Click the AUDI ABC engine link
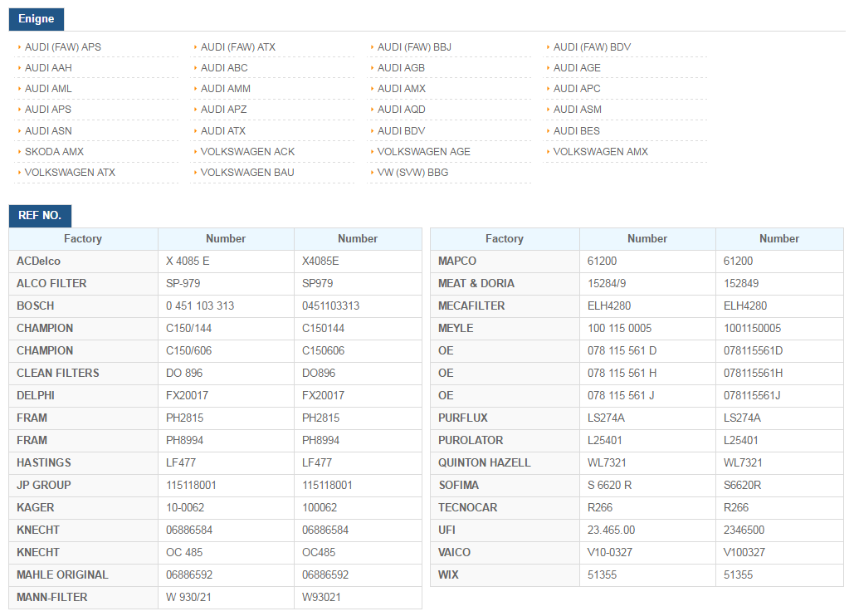854x616 pixels. coord(224,67)
